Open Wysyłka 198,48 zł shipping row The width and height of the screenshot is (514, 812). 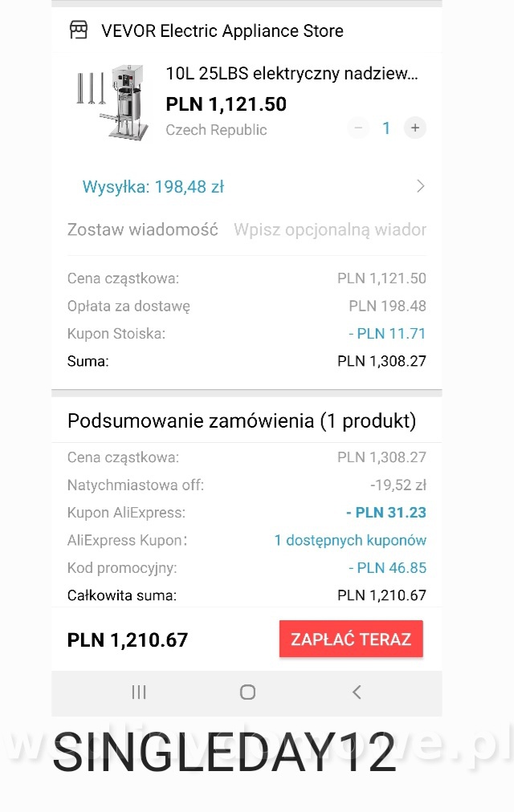pos(247,186)
